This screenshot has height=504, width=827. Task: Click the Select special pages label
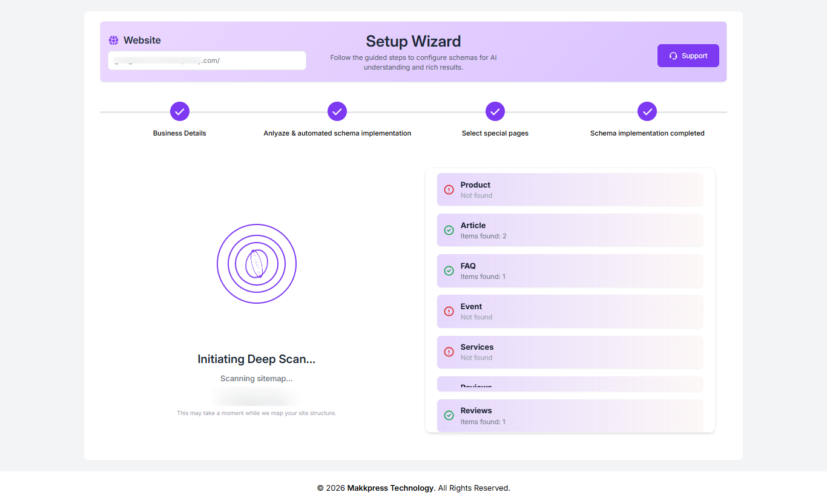(x=495, y=133)
